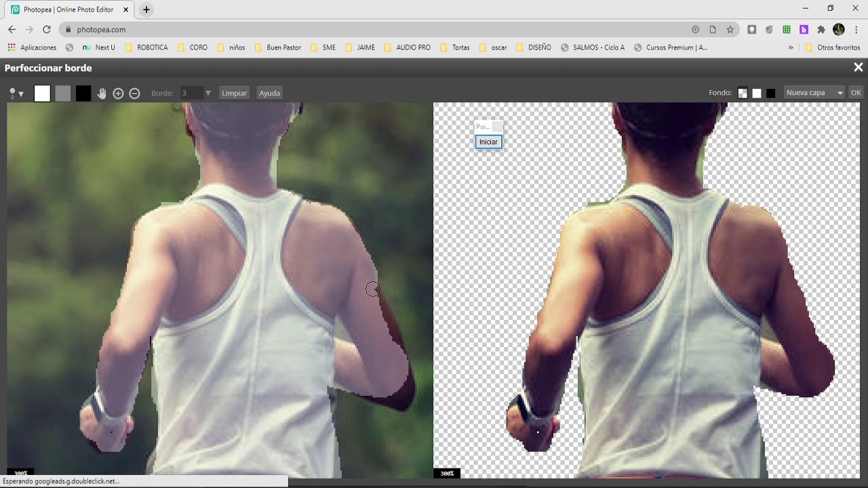Click the page document icon in address bar
The width and height of the screenshot is (868, 488).
[x=713, y=30]
